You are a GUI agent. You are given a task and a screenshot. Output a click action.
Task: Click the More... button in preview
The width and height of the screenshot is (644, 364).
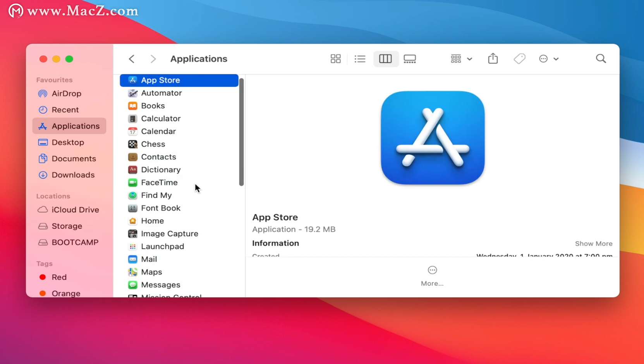[x=432, y=276]
